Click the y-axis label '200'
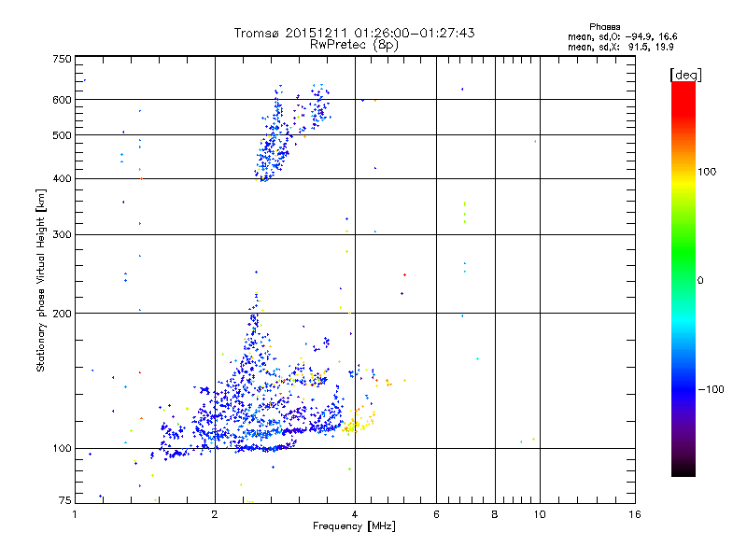Image resolution: width=747 pixels, height=560 pixels. tap(62, 314)
